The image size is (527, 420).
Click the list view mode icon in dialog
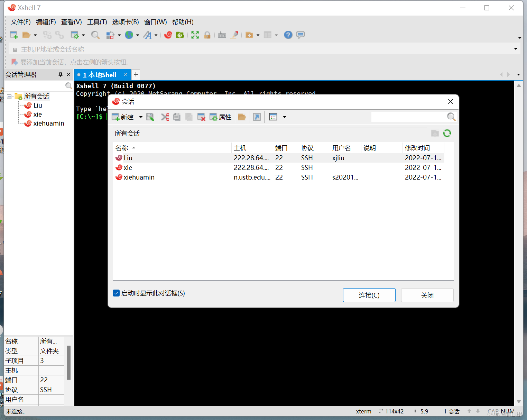(273, 117)
